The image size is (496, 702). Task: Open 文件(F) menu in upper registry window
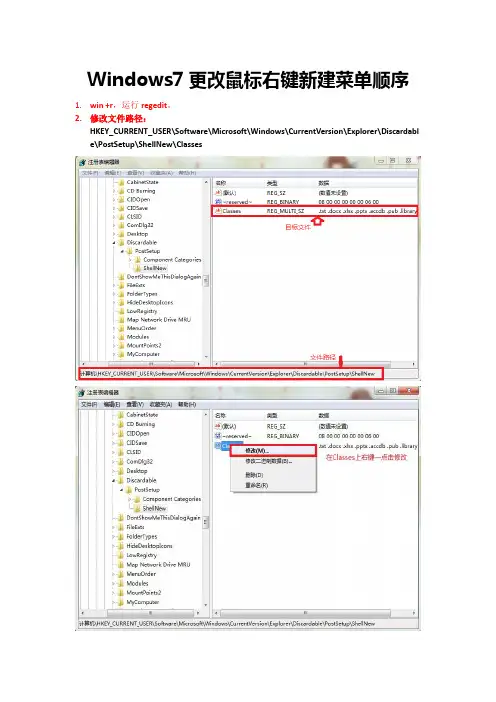pos(89,173)
